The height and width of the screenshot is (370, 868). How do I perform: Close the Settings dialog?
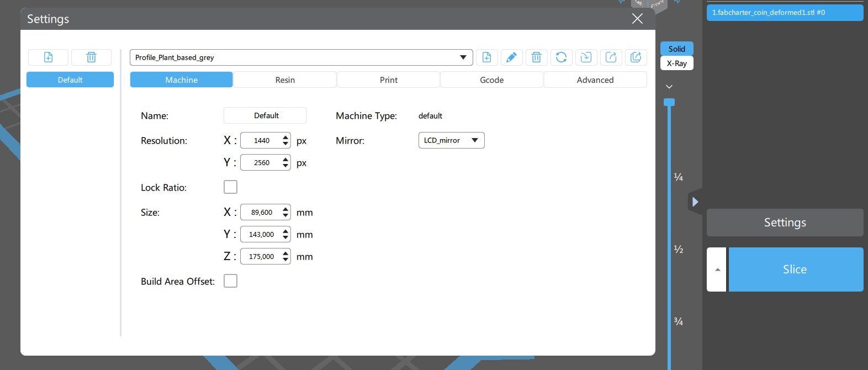click(x=637, y=19)
